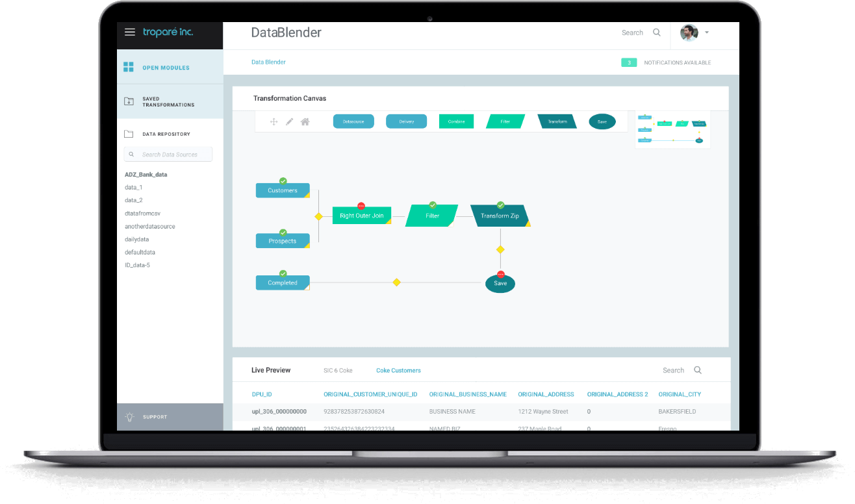
Task: Select the move/pan tool on canvas toolbar
Action: [274, 121]
